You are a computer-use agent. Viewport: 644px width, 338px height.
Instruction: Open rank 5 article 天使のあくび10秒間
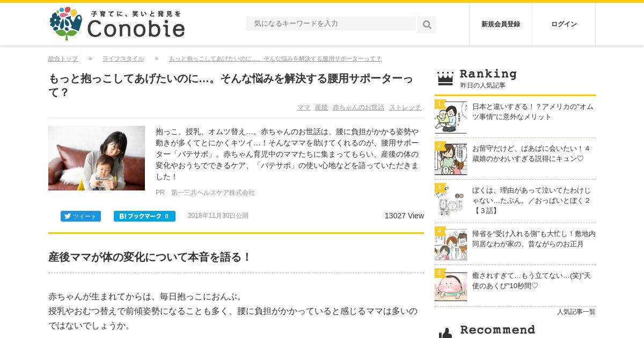pyautogui.click(x=531, y=281)
